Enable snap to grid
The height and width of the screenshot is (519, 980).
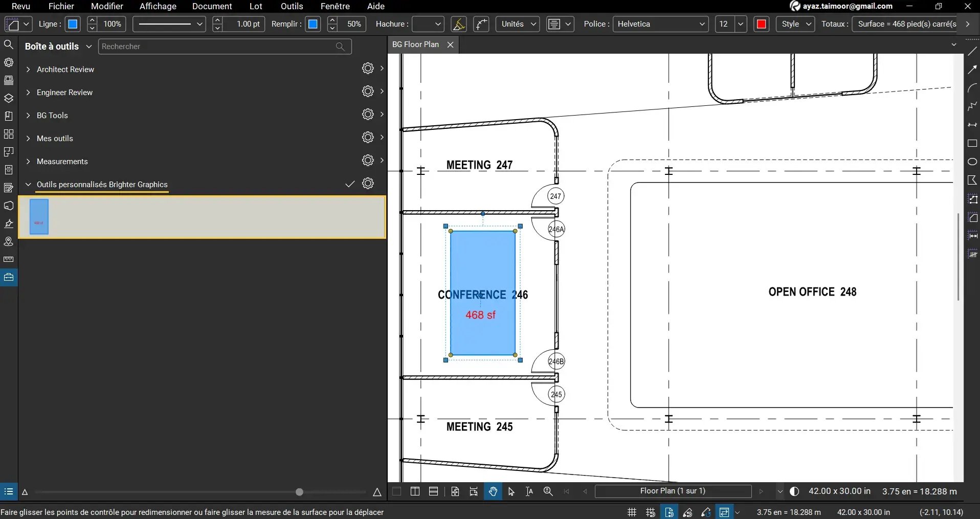(650, 512)
